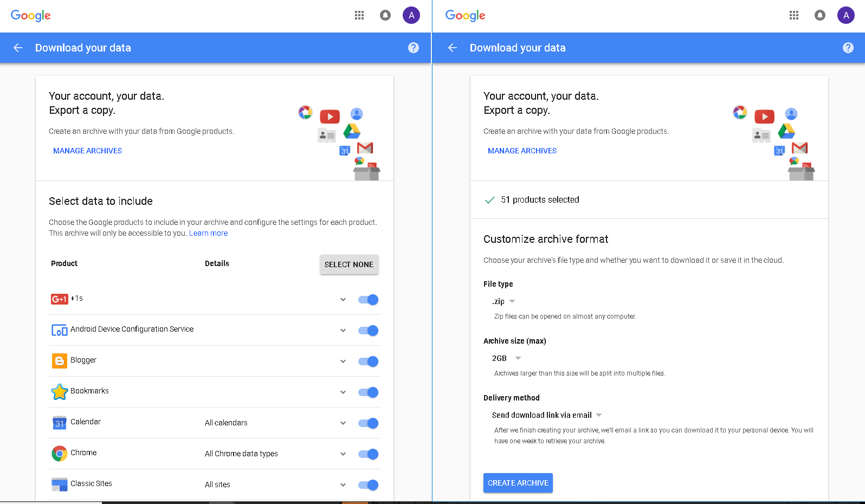Screen dimensions: 865x504
Task: Click products illustration in left window
Action: pyautogui.click(x=339, y=143)
